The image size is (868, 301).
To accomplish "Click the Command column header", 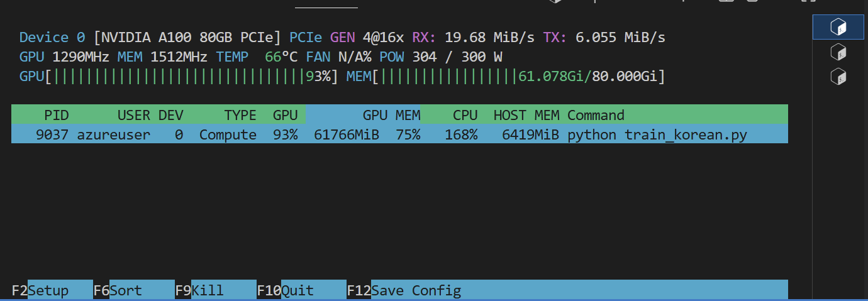I will coord(596,115).
